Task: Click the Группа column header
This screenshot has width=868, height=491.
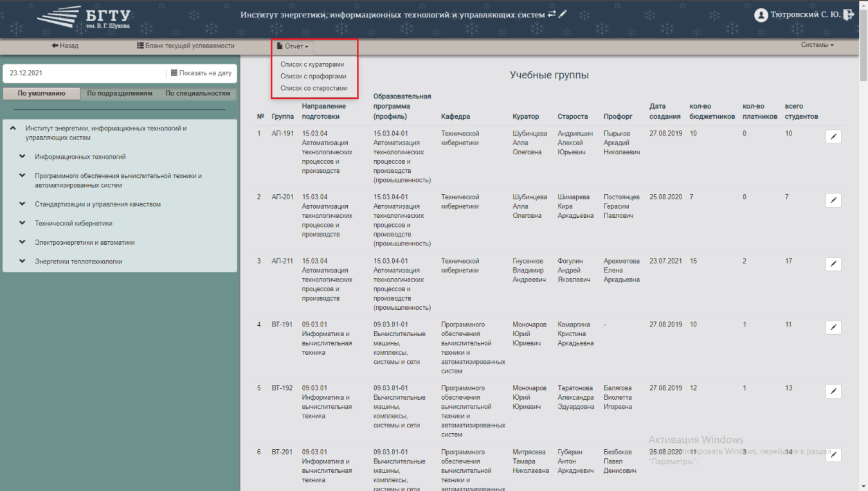Action: pos(282,117)
